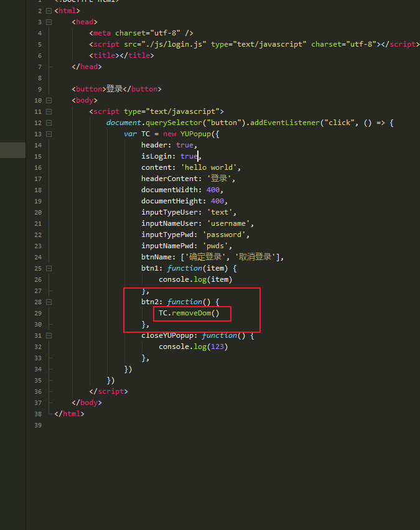This screenshot has height=530, width=420.
Task: Click line number 15 in the gutter
Action: pos(38,157)
